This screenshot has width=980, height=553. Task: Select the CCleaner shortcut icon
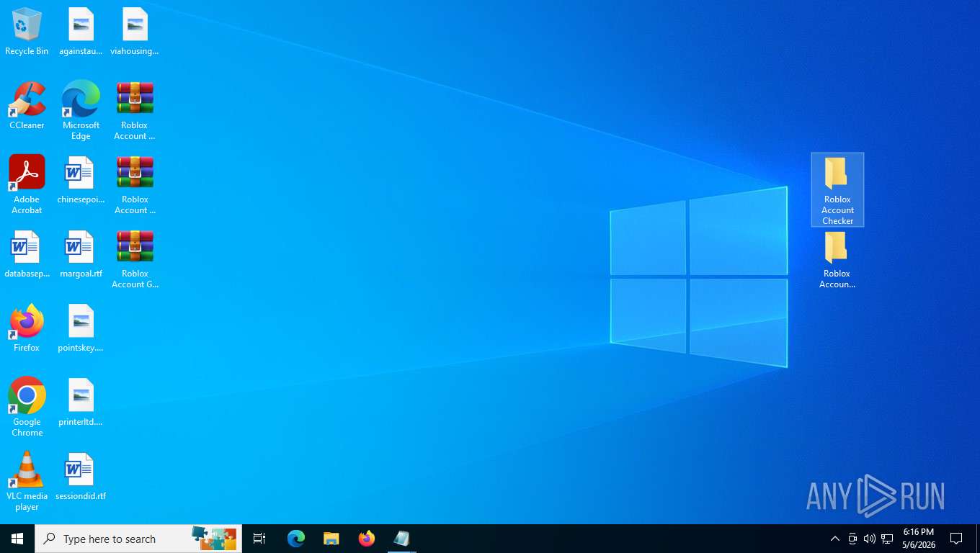[x=27, y=106]
